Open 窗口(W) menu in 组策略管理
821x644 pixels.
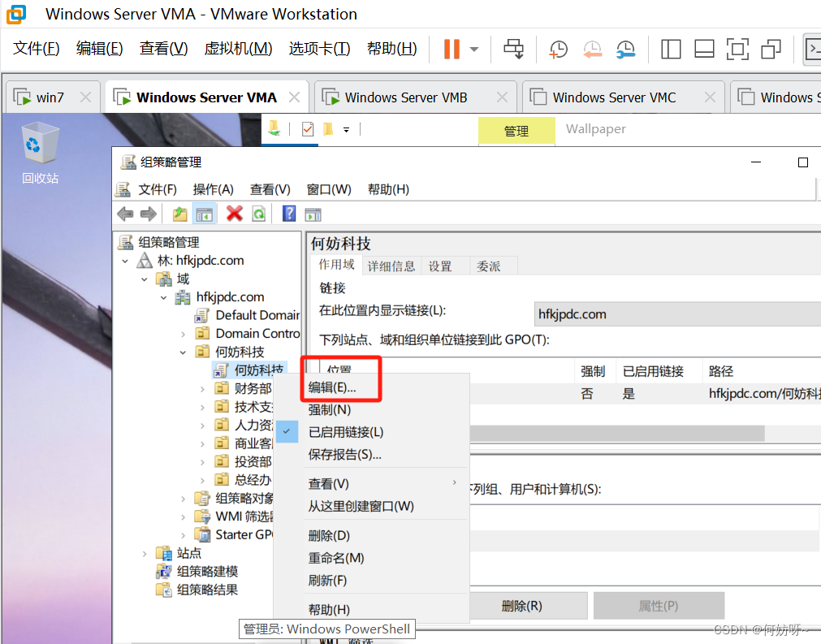[x=329, y=189]
